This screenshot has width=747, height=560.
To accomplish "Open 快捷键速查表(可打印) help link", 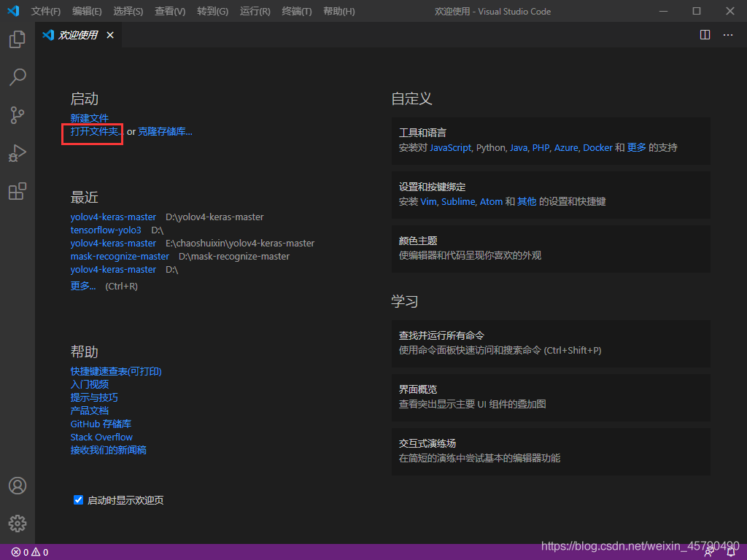I will point(116,371).
